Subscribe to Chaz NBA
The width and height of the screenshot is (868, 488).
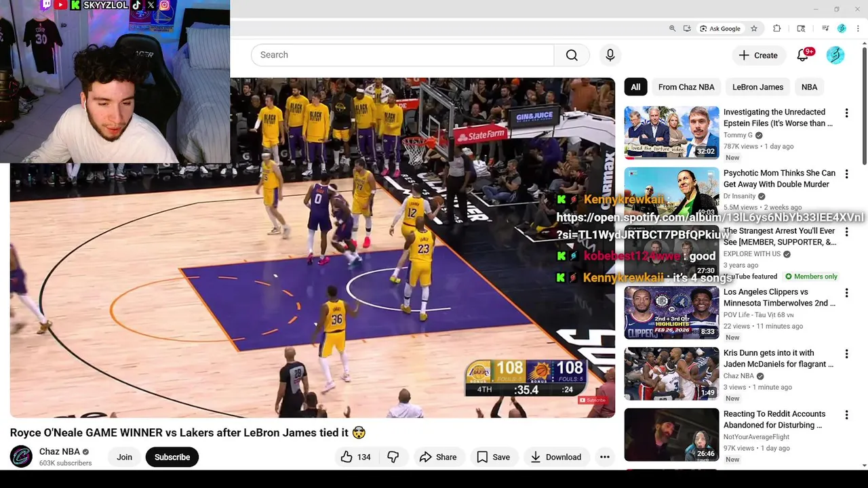172,457
